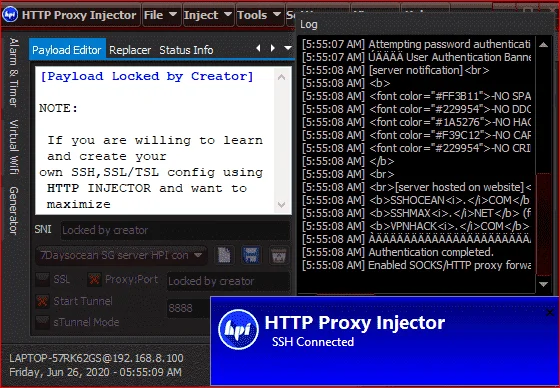This screenshot has width=560, height=388.
Task: Open the tab list dropdown arrow
Action: point(288,48)
